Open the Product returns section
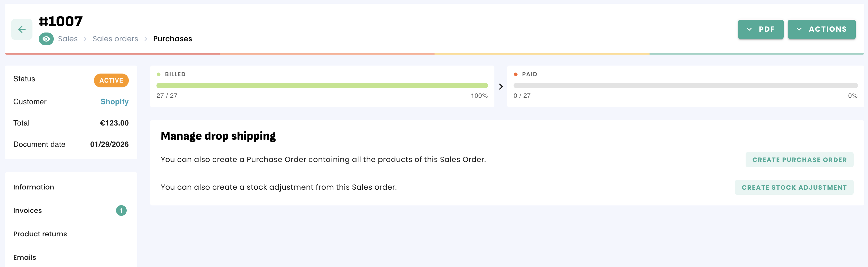 coord(40,234)
